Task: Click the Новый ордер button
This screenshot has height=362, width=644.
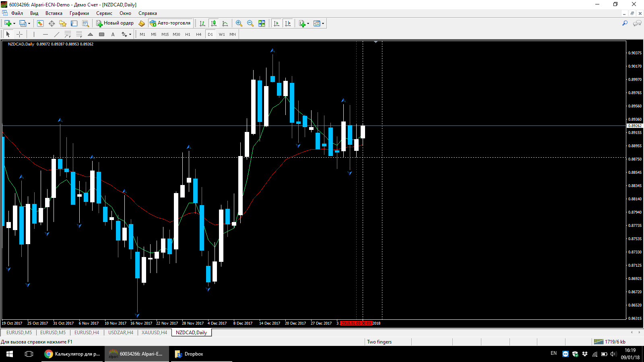Action: (x=115, y=23)
